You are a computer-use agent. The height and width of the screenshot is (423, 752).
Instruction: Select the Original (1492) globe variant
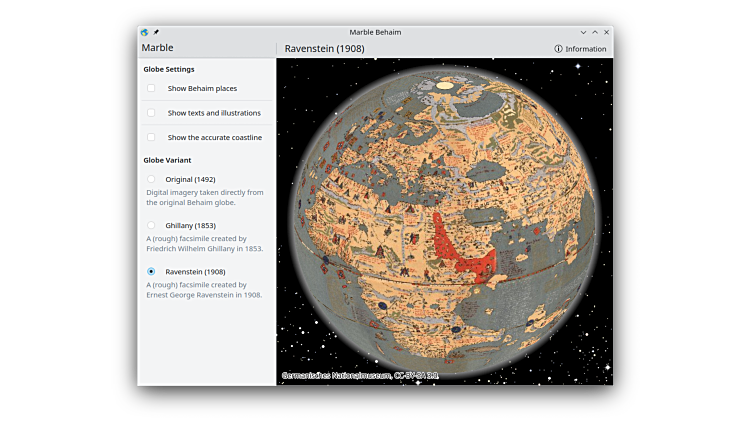[151, 179]
